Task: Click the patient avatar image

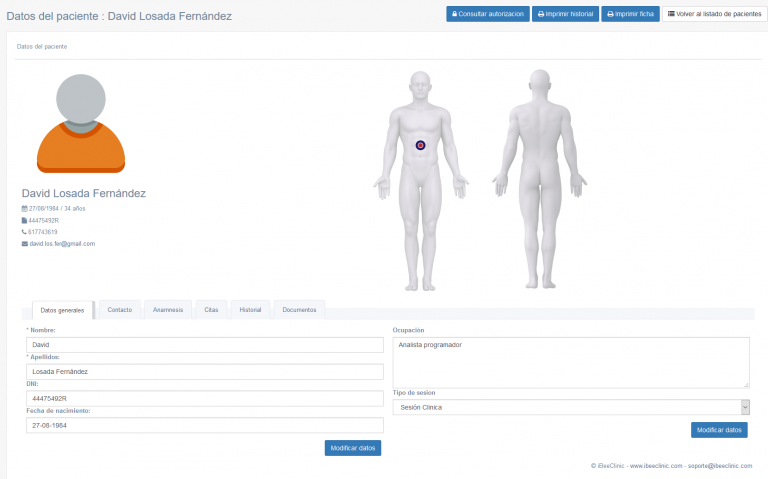Action: pyautogui.click(x=81, y=122)
